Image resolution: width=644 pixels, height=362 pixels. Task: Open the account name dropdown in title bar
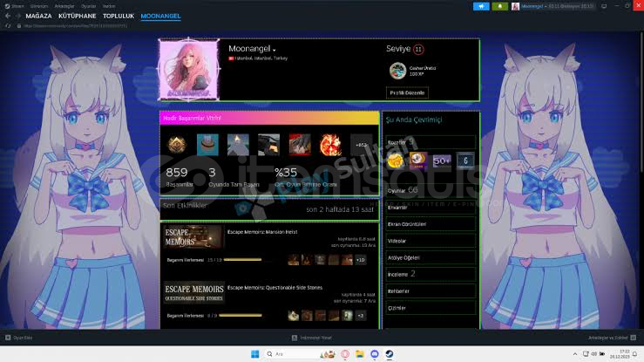[x=558, y=6]
